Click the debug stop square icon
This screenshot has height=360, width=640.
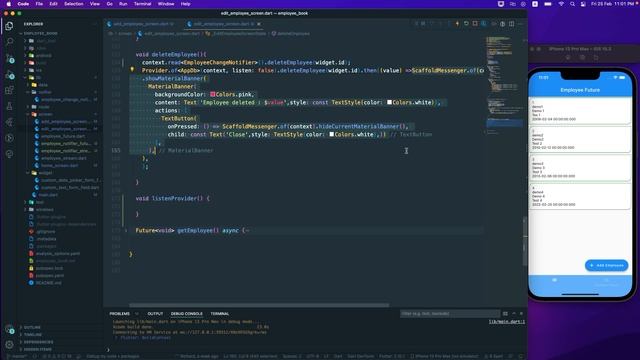(475, 24)
